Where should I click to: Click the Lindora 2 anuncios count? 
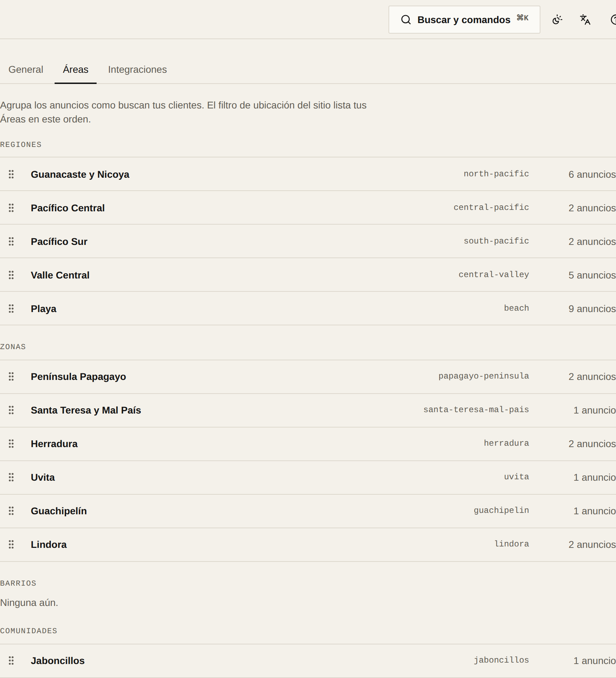pos(592,544)
